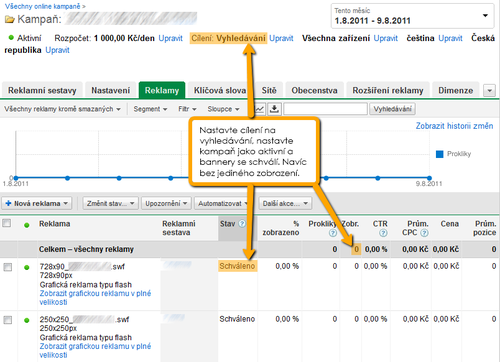
Task: Click Upravit next to Česká republika
Action: pos(58,50)
